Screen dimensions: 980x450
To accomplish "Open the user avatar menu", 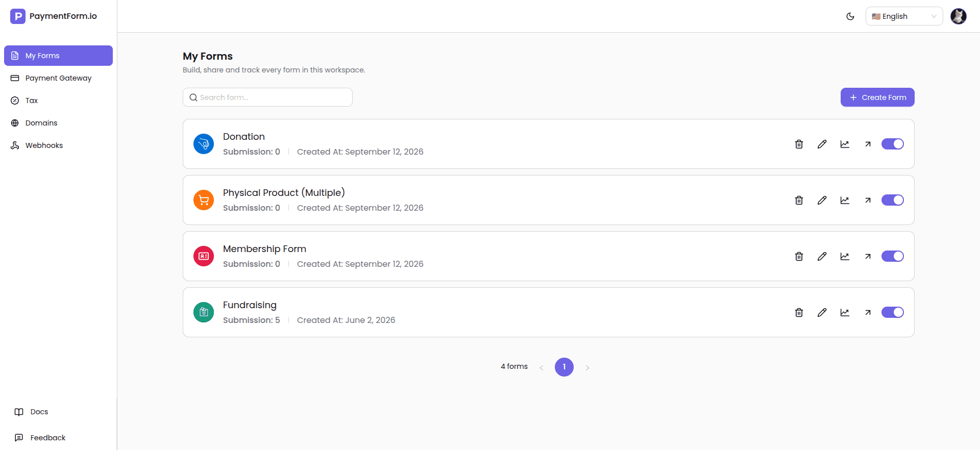I will click(959, 16).
